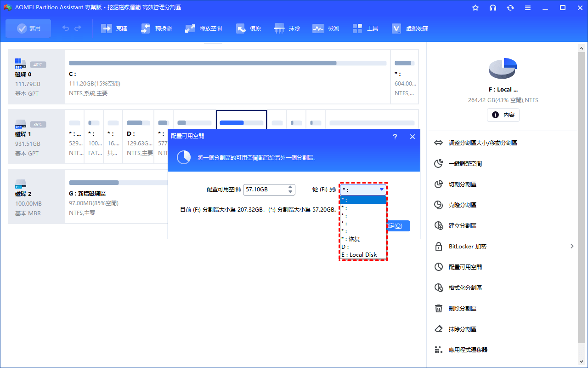Image resolution: width=588 pixels, height=368 pixels.
Task: Open the 工具 tools menu
Action: 358,29
